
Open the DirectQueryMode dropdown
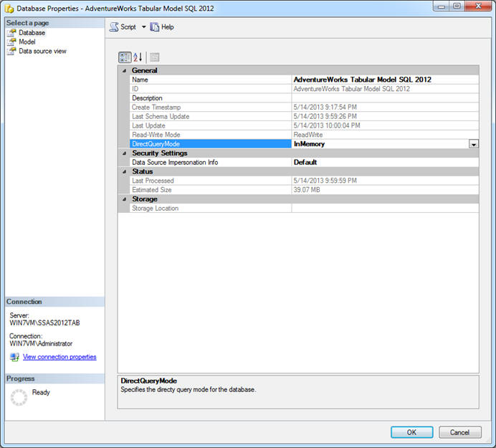tap(474, 144)
